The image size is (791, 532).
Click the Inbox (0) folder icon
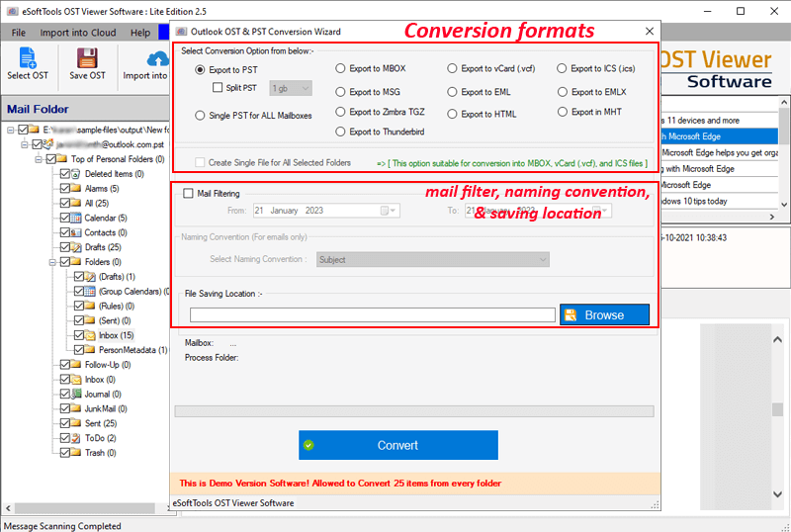coord(76,380)
